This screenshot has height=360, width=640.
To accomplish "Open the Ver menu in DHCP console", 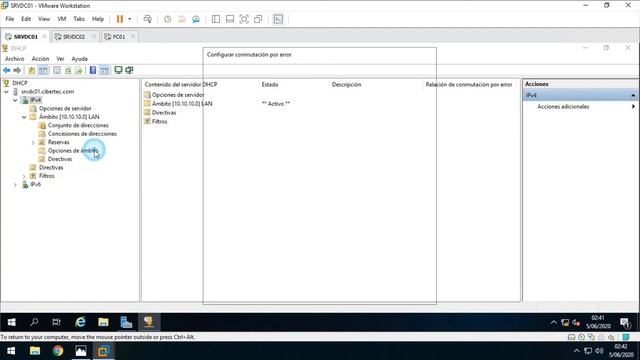I will (x=60, y=59).
